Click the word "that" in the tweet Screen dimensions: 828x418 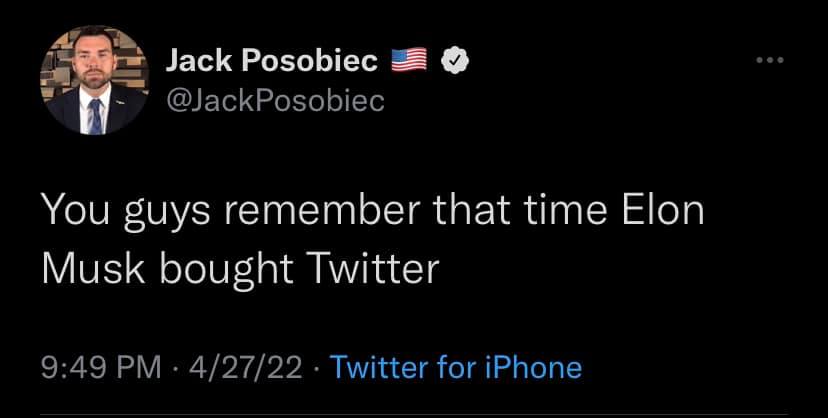(x=471, y=216)
